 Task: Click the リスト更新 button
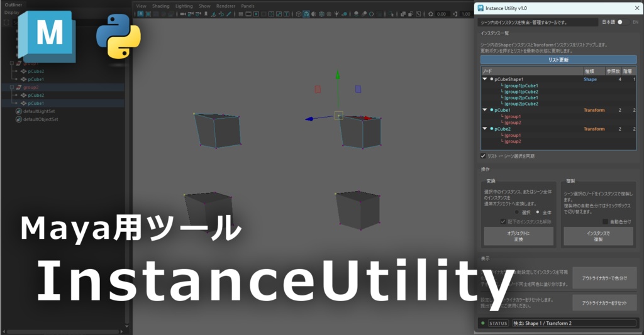(558, 60)
